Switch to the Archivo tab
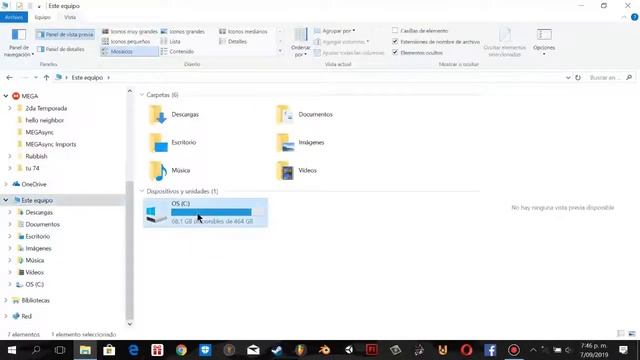Screen dimensions: 640x360 tap(14, 17)
